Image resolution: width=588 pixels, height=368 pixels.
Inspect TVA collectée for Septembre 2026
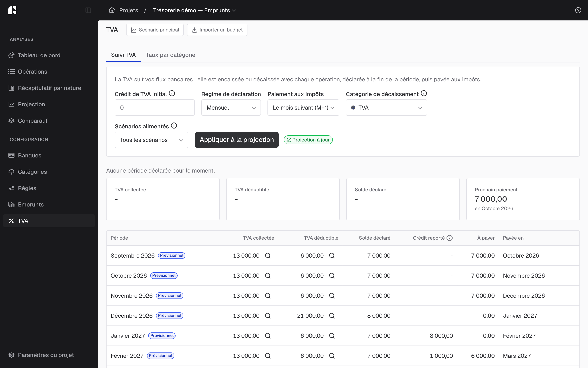268,256
